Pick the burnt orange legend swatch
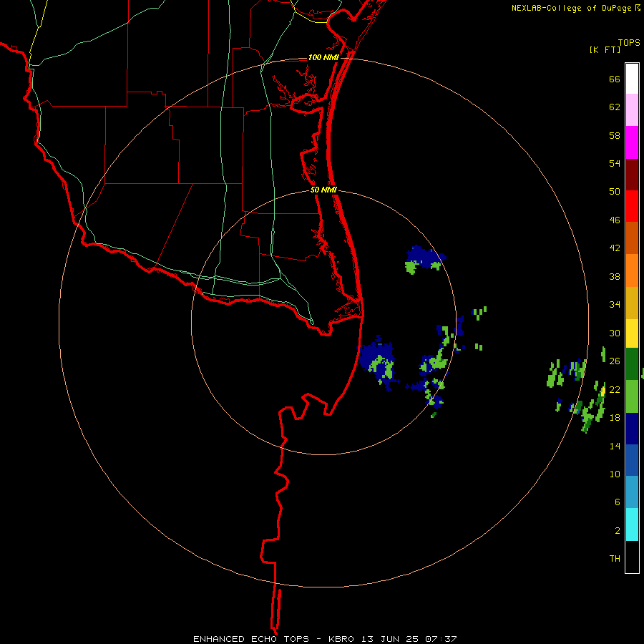 point(632,238)
